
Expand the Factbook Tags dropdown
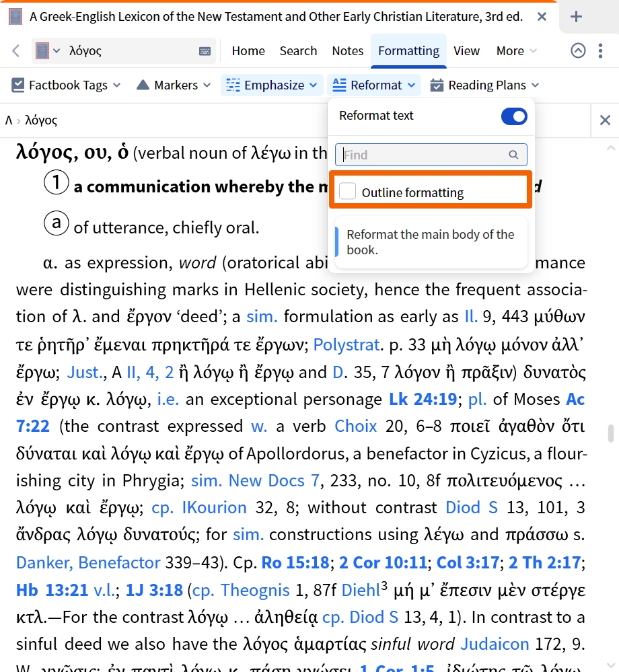(x=116, y=85)
